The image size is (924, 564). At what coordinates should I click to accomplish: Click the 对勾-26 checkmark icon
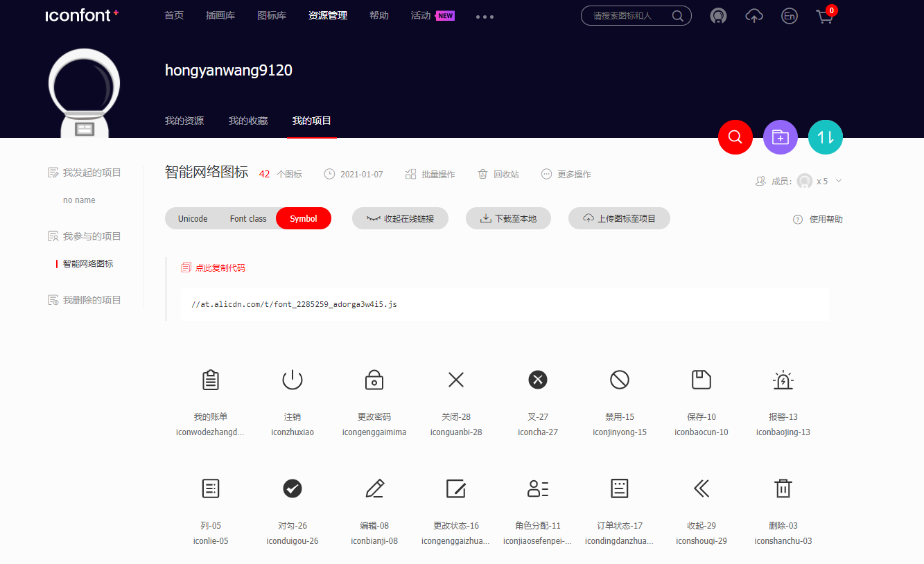[x=292, y=488]
